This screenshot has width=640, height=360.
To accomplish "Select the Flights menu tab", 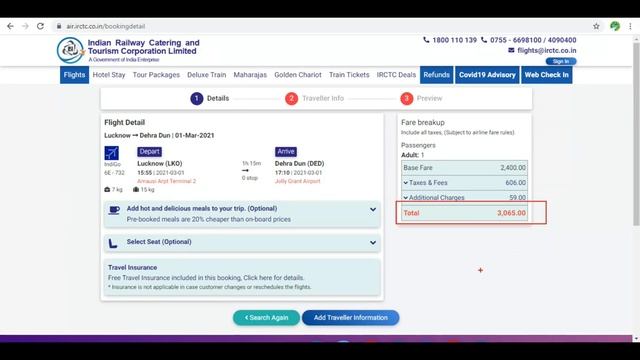I will [x=74, y=75].
